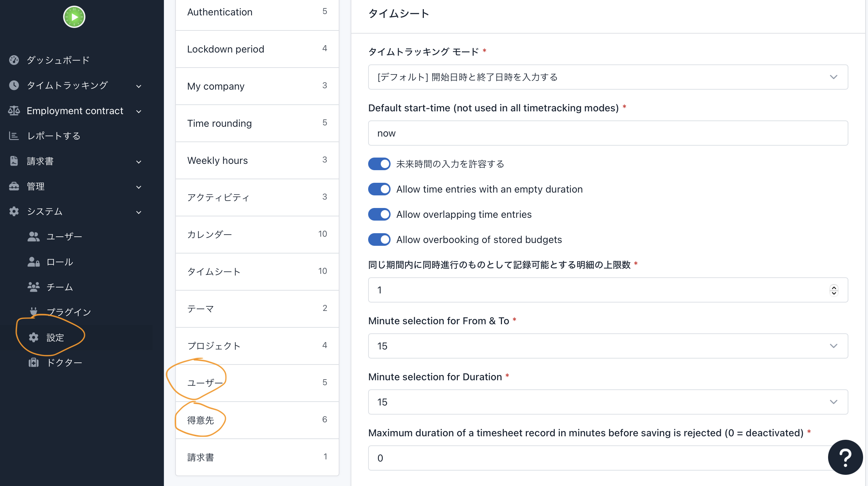Open the タイムトラッキング モード dropdown

tap(608, 77)
